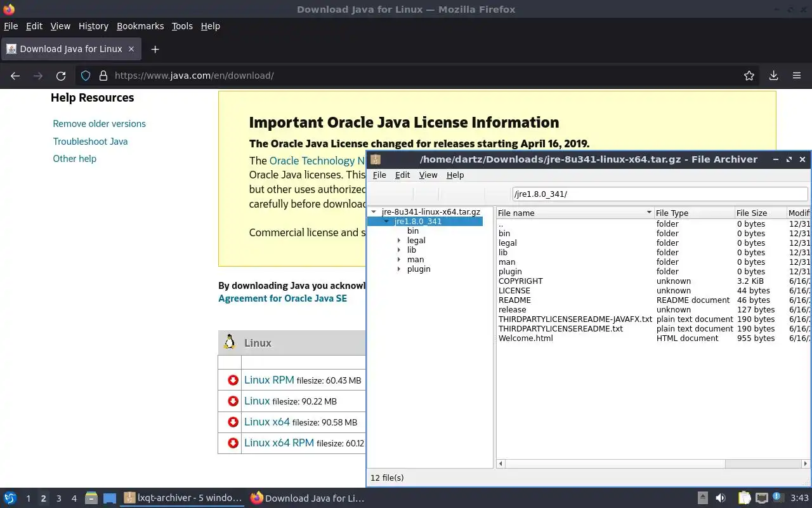Click red download icon beside Linux 90.22 MB
This screenshot has height=508, width=812.
pos(233,401)
